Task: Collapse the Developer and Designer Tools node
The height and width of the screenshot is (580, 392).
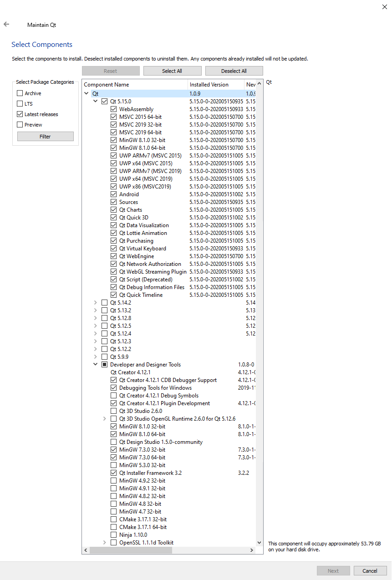Action: tap(96, 365)
